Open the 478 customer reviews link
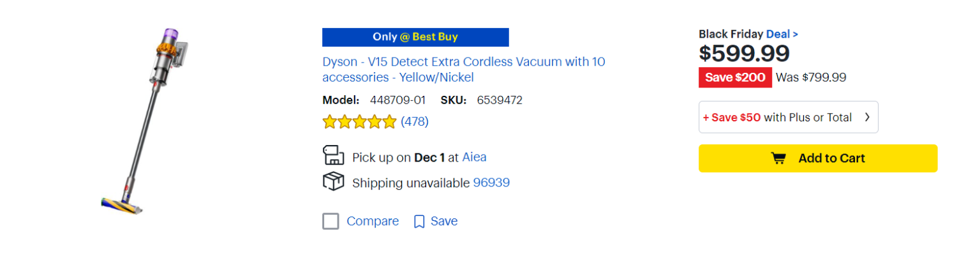The width and height of the screenshot is (980, 267). [x=415, y=121]
